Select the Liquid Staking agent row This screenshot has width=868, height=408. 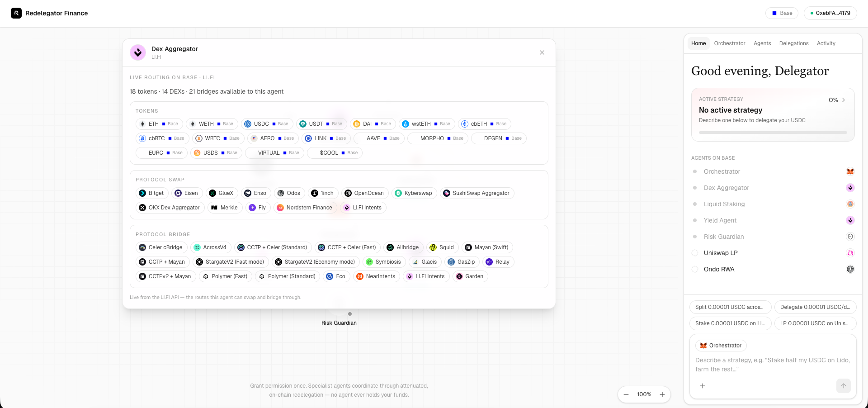773,204
